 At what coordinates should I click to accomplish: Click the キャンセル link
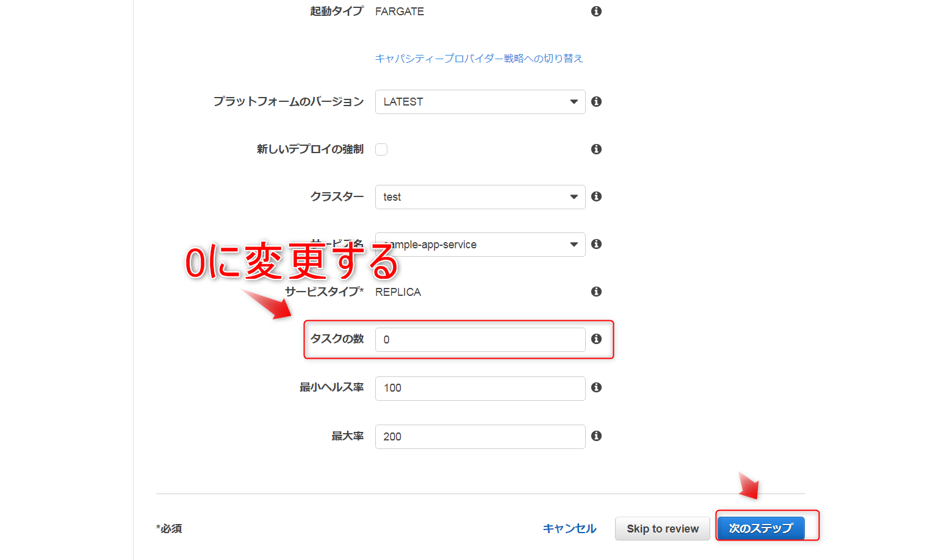pos(569,528)
